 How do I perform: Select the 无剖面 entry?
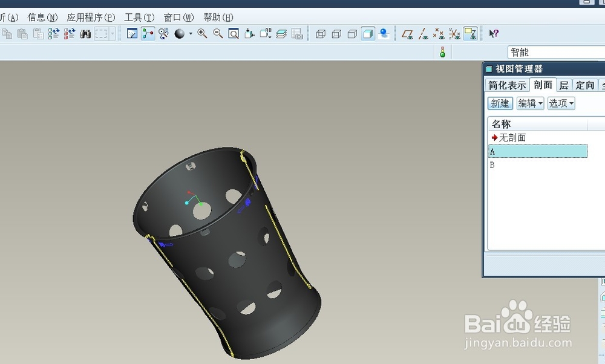[x=512, y=138]
